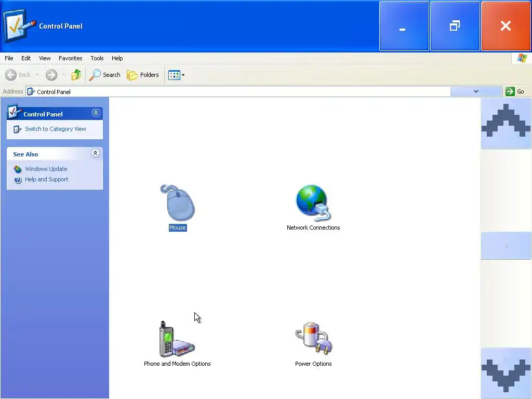Open the File menu

click(9, 58)
